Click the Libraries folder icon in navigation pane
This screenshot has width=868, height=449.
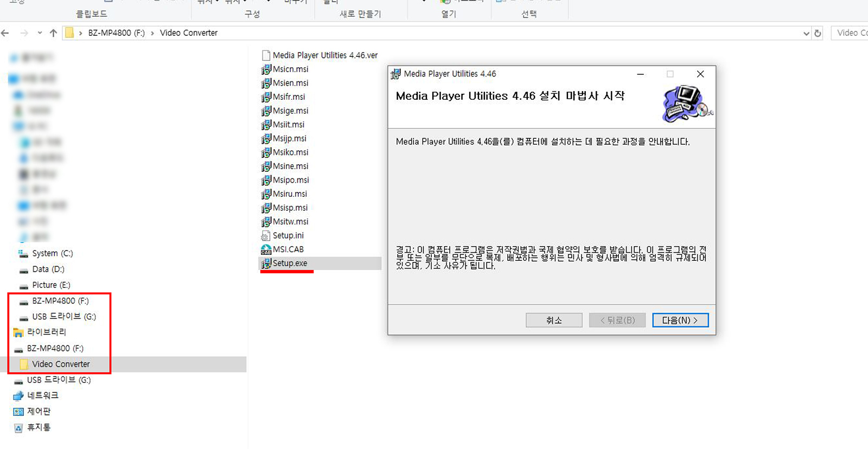(x=18, y=332)
